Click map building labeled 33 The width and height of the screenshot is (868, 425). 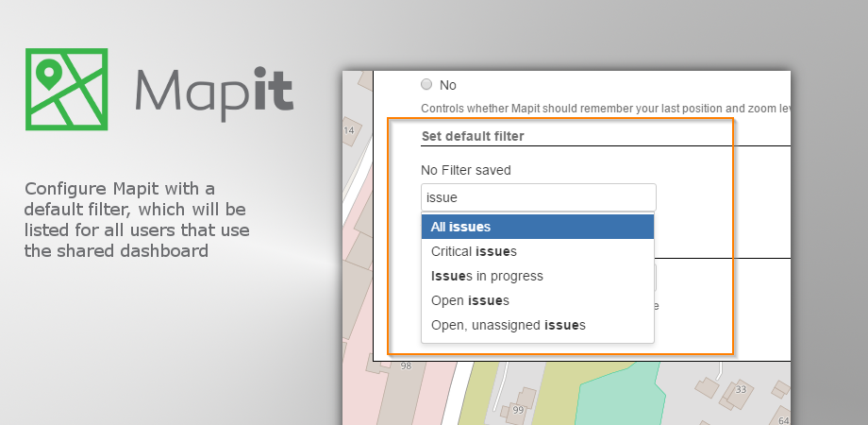click(741, 389)
